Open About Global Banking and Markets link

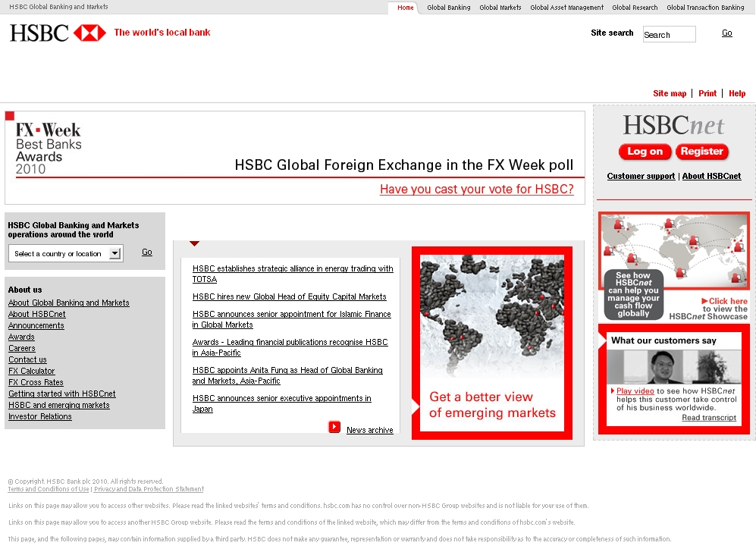tap(68, 303)
